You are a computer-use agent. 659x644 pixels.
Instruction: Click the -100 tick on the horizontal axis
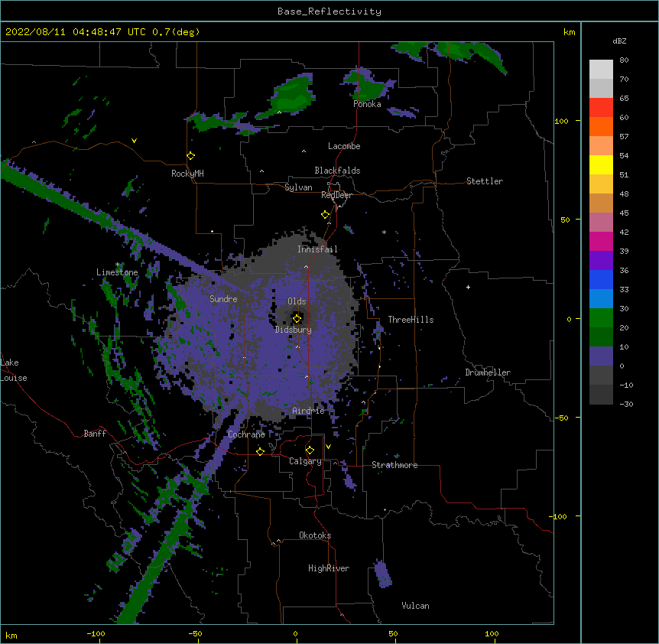(x=96, y=633)
